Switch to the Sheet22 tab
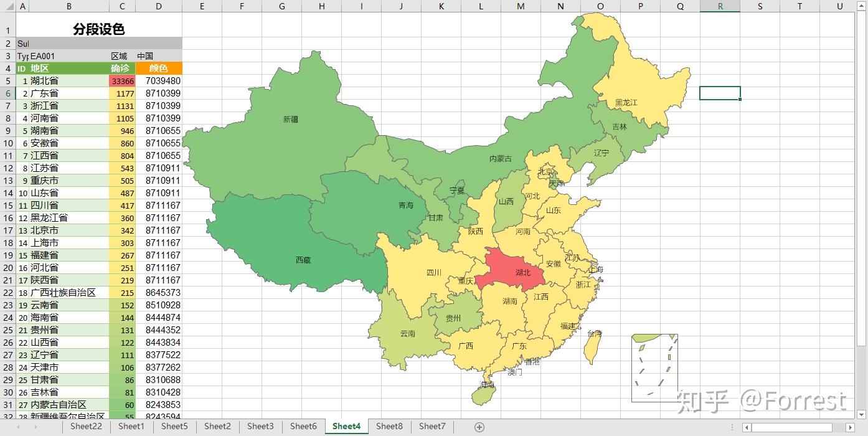 (85, 427)
